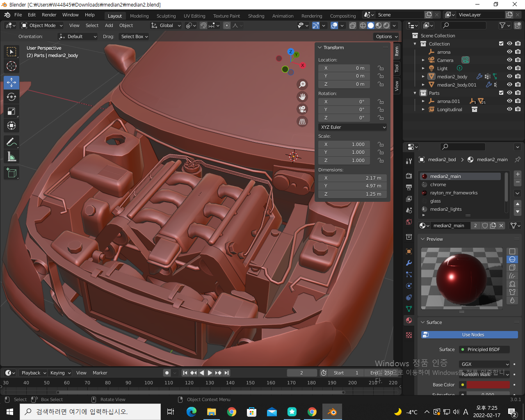Open the Object Mode dropdown
Viewport: 525px width, 420px height.
point(42,25)
